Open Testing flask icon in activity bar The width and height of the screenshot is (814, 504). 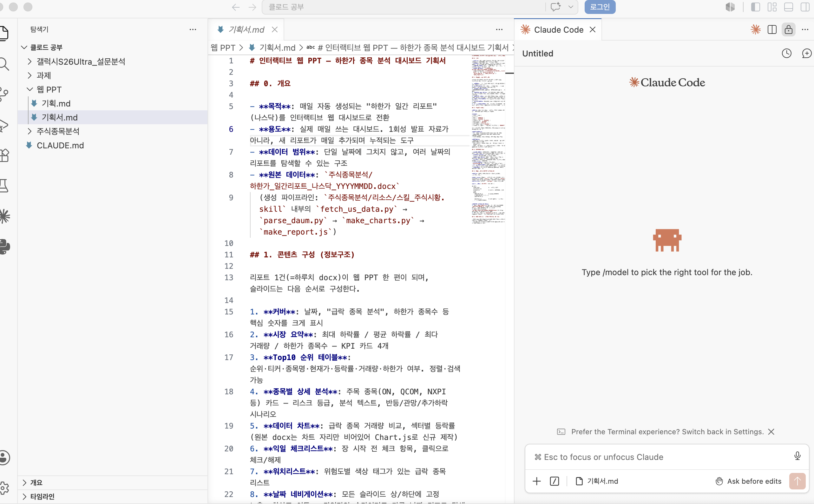pyautogui.click(x=3, y=186)
